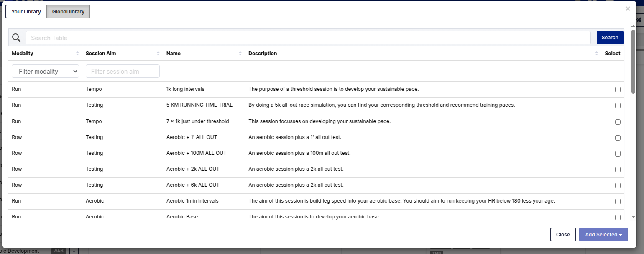The image size is (644, 254).
Task: Sort table by Modality column arrows
Action: click(x=77, y=54)
